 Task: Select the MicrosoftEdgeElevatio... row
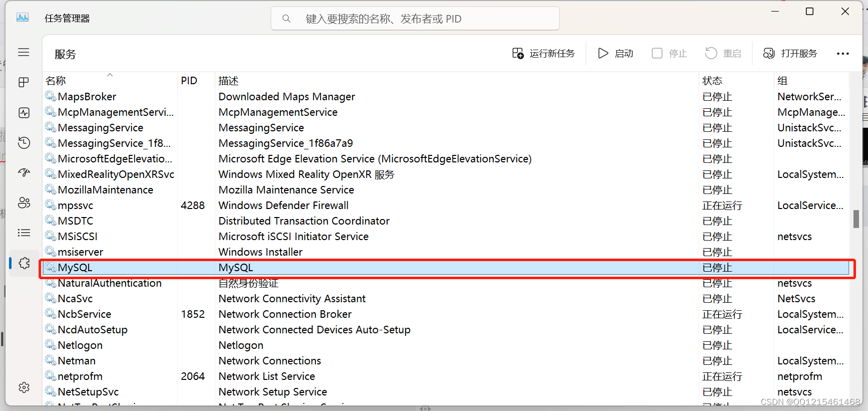tap(446, 159)
